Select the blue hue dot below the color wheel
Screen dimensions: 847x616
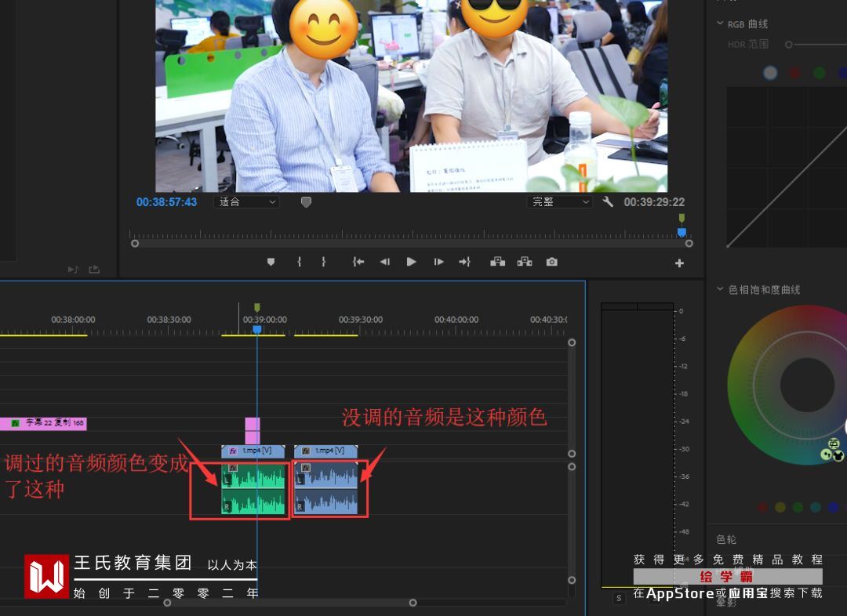pyautogui.click(x=833, y=507)
